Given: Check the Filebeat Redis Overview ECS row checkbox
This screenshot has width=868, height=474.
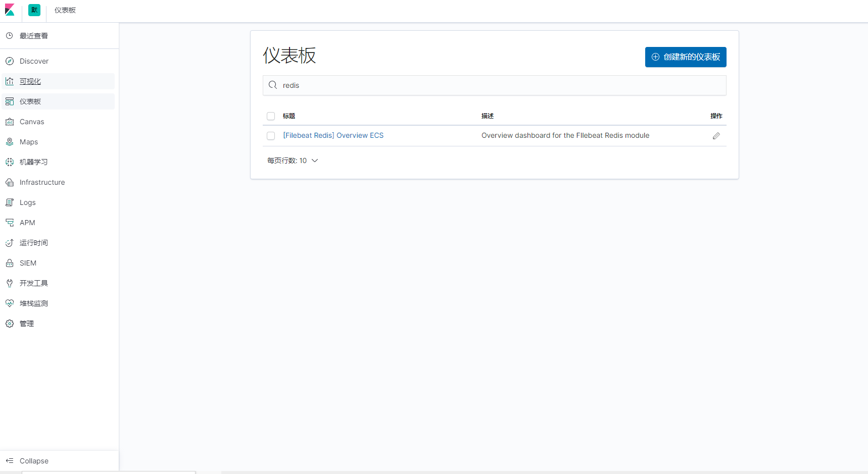Looking at the screenshot, I should pos(271,136).
